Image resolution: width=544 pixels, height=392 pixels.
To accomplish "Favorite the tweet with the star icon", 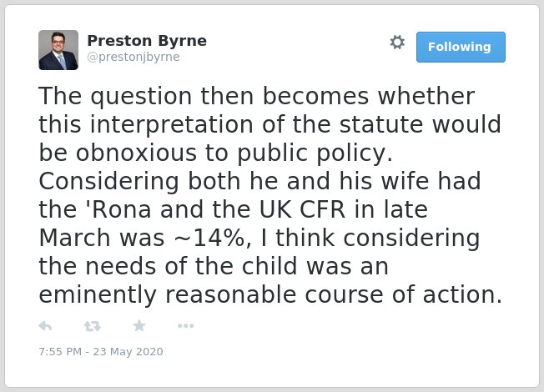I will coord(139,325).
